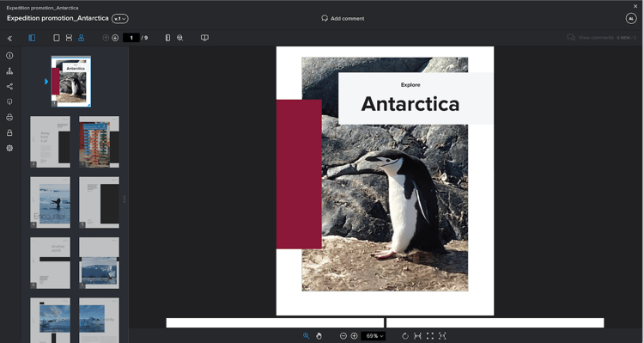Image resolution: width=644 pixels, height=343 pixels.
Task: Open the reading mode book icon
Action: point(204,38)
